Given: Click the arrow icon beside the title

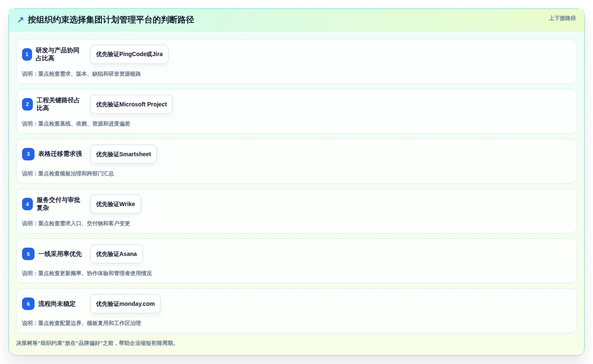Looking at the screenshot, I should pyautogui.click(x=20, y=20).
